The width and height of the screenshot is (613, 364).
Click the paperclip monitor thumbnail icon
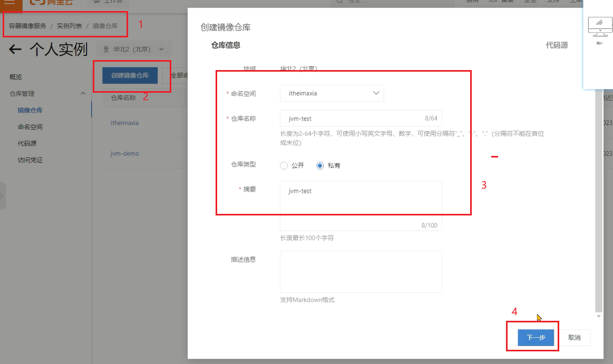599,24
